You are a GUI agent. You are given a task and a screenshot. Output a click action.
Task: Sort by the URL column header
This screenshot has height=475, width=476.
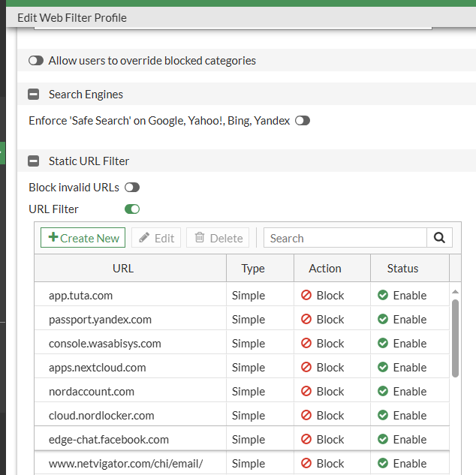tap(123, 269)
